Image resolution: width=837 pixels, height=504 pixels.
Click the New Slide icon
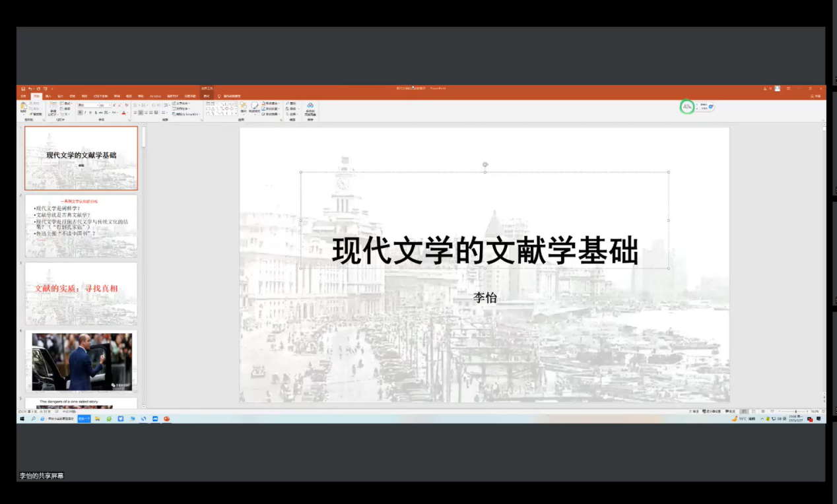[53, 106]
